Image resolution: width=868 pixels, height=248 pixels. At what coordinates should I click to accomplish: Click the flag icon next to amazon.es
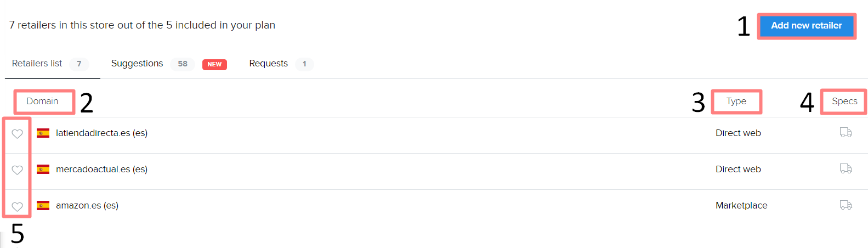coord(43,205)
